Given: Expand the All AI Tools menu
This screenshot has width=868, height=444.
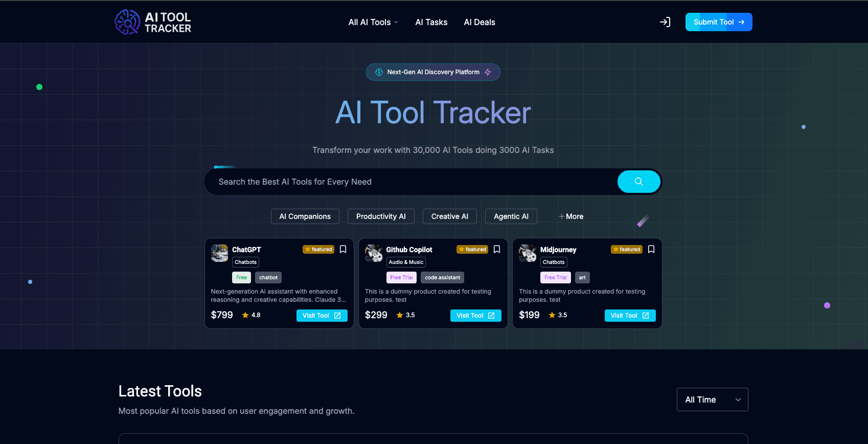Looking at the screenshot, I should [x=373, y=22].
